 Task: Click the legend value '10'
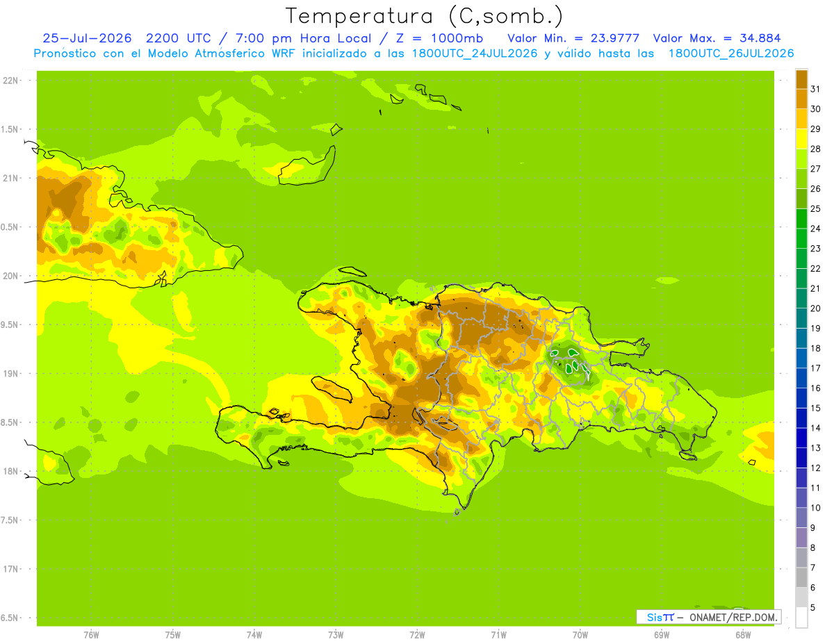tap(816, 508)
